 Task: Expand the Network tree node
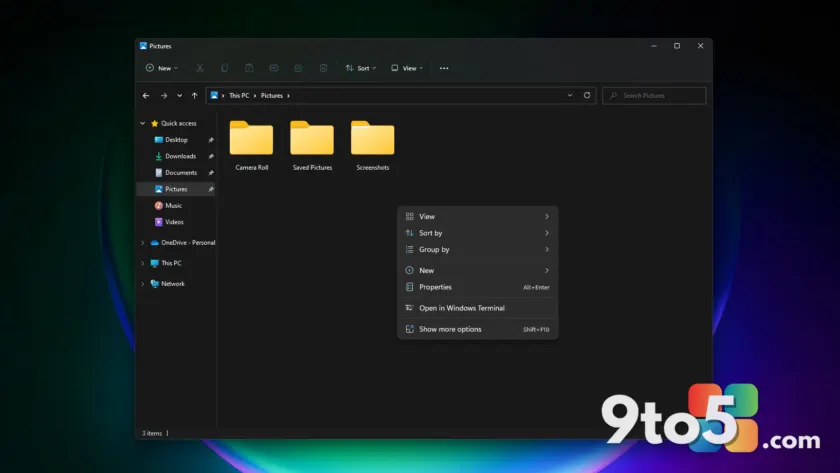click(142, 284)
